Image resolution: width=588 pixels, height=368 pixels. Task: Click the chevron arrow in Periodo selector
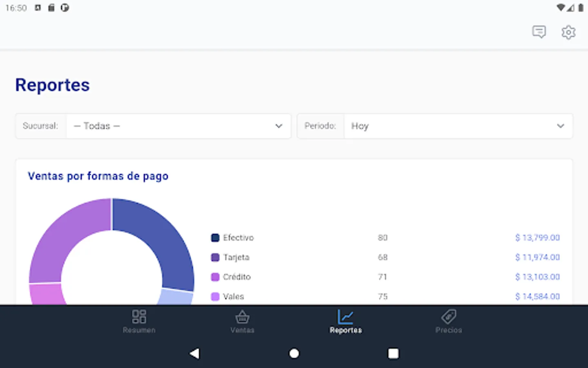pyautogui.click(x=561, y=126)
